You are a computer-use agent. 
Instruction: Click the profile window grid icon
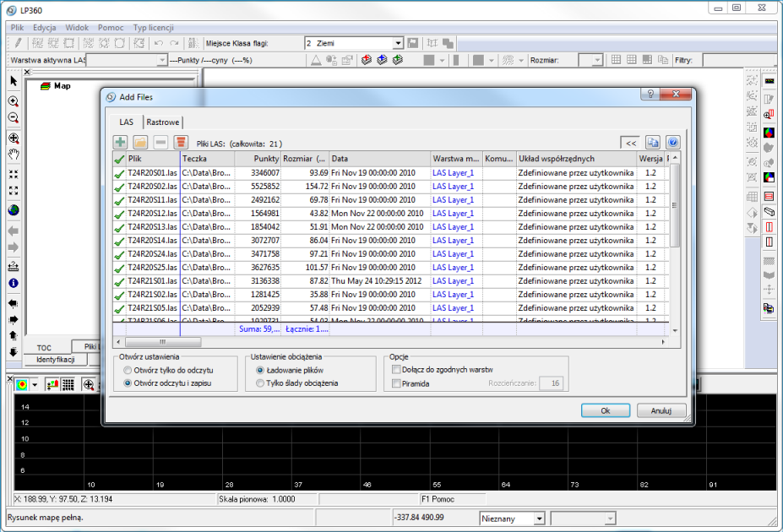tap(68, 384)
